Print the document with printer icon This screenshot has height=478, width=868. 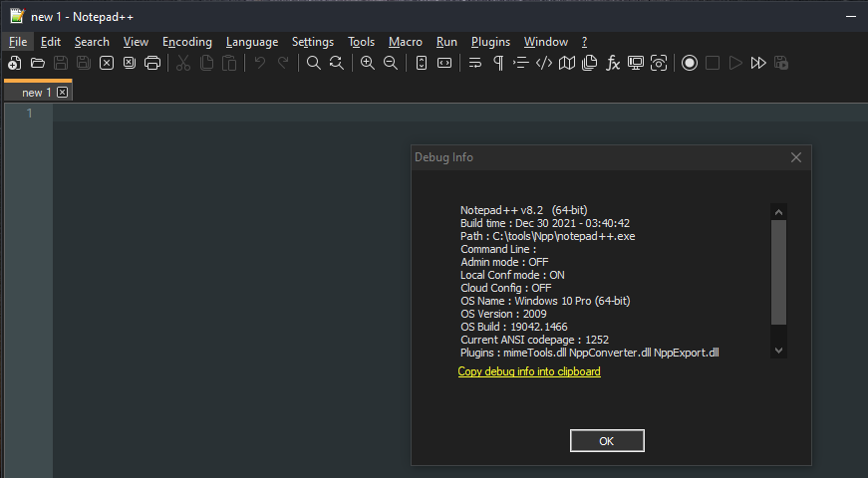[x=152, y=63]
